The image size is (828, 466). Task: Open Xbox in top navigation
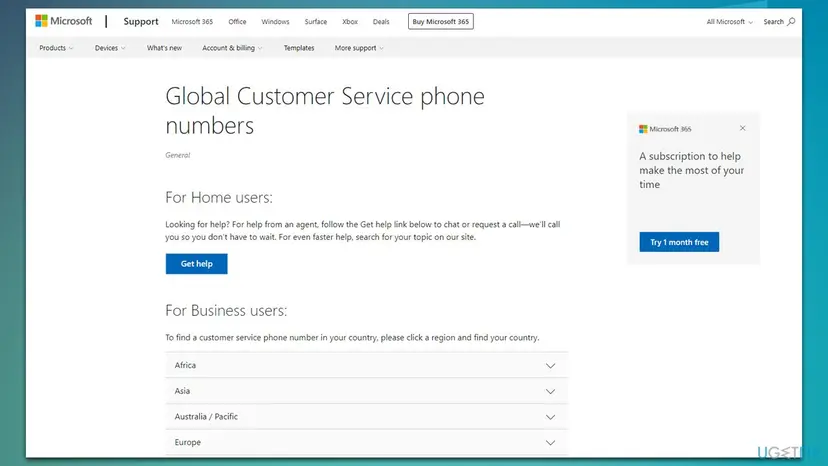pyautogui.click(x=350, y=22)
